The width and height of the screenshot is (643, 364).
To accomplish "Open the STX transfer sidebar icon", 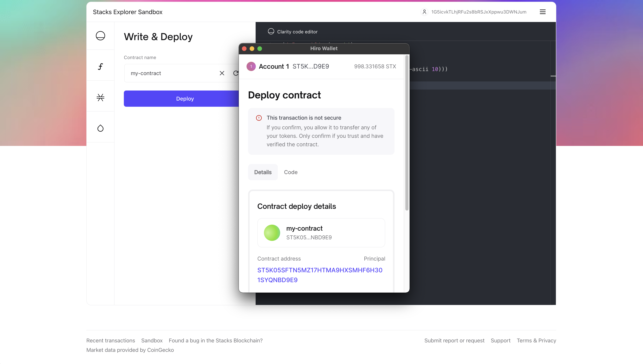I will pyautogui.click(x=100, y=97).
